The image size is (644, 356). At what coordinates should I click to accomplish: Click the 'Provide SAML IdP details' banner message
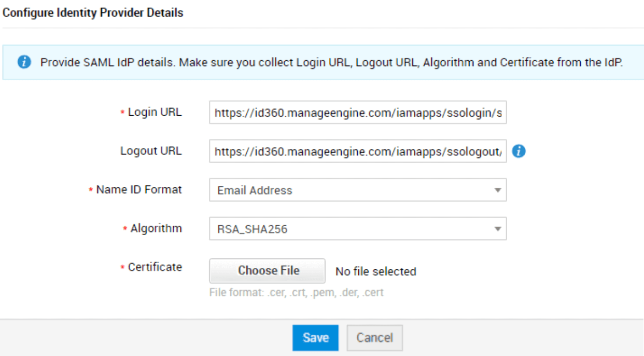point(331,63)
